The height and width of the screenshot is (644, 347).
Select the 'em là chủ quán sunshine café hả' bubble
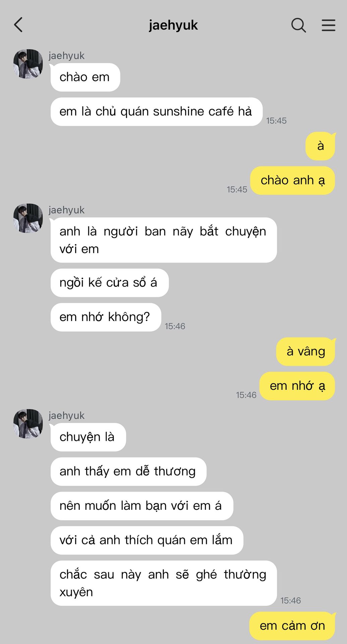pyautogui.click(x=156, y=112)
